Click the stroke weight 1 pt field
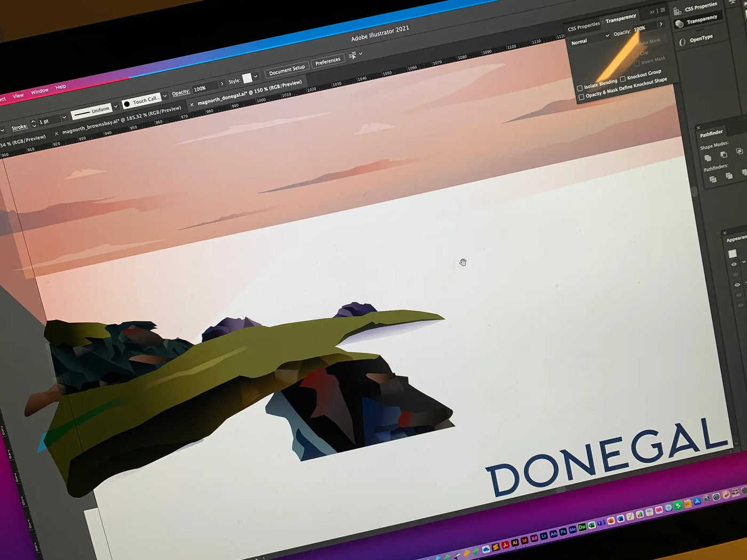Image resolution: width=747 pixels, height=560 pixels. [x=49, y=121]
